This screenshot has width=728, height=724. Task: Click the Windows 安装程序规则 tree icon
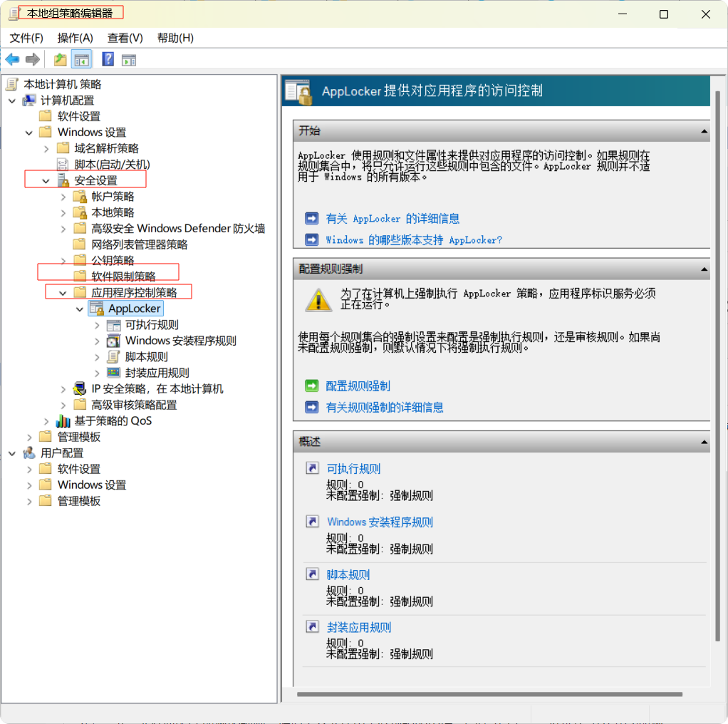[x=113, y=341]
